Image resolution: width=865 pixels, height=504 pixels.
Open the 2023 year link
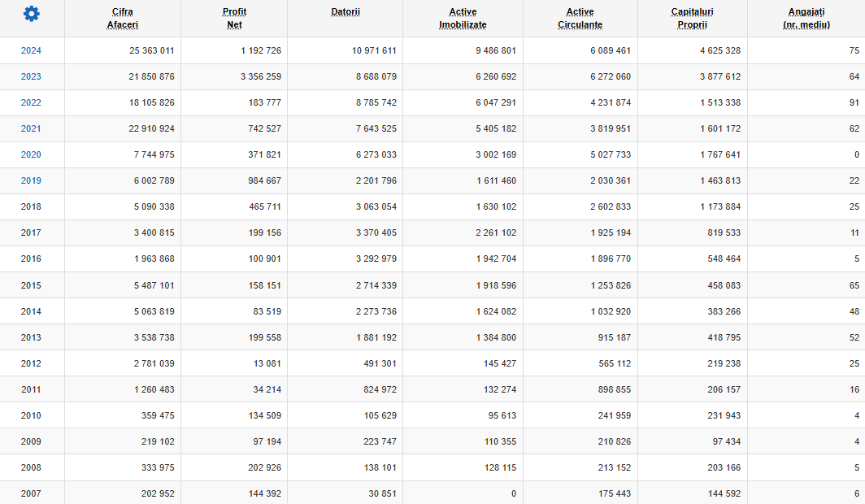pyautogui.click(x=31, y=76)
